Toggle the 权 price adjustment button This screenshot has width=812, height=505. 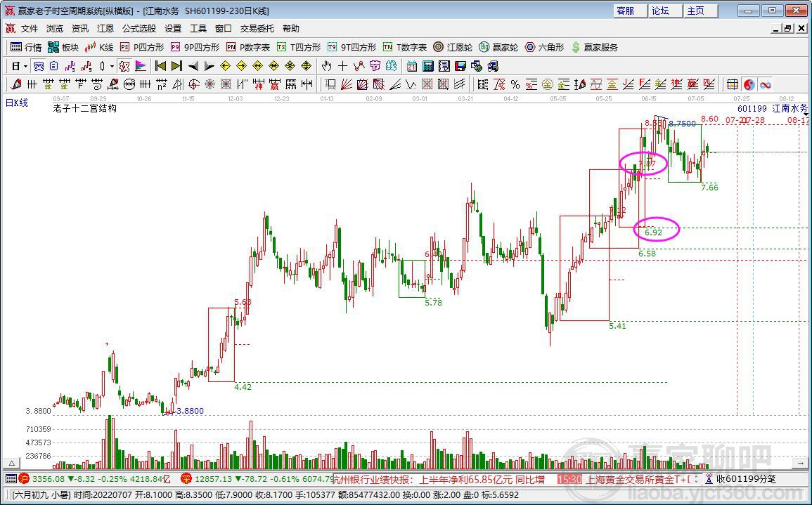(124, 66)
